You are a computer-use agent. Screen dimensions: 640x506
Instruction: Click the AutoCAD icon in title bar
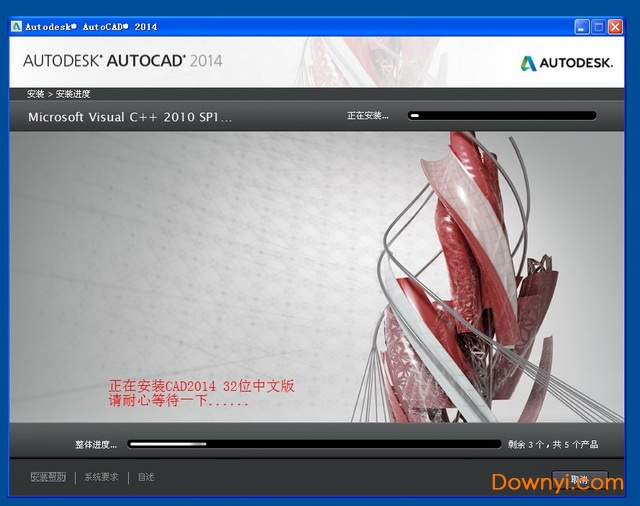point(16,26)
